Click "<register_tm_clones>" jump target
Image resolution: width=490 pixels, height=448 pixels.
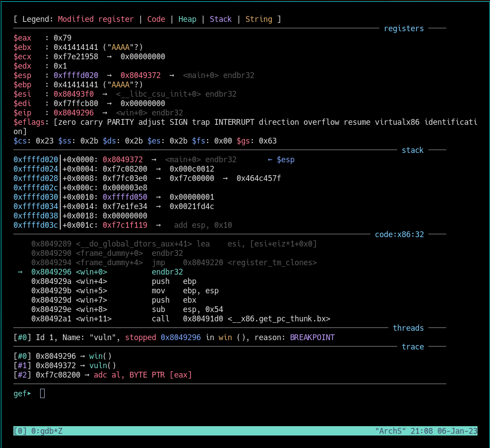(272, 263)
